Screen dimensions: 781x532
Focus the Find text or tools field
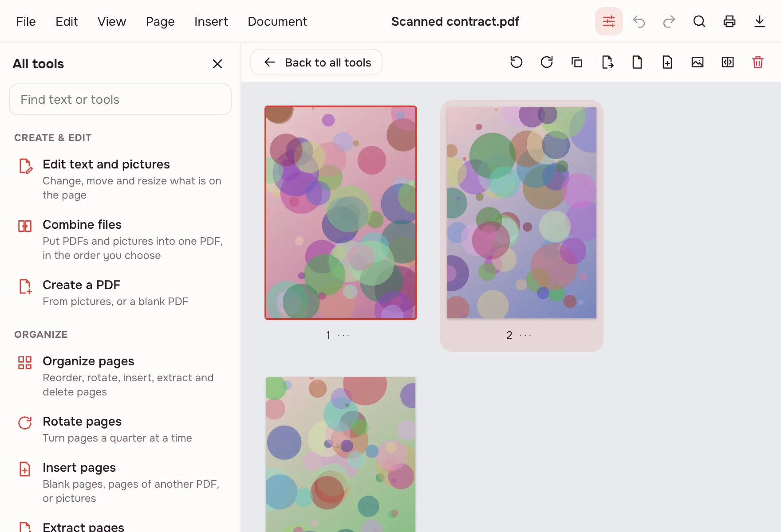click(x=120, y=99)
